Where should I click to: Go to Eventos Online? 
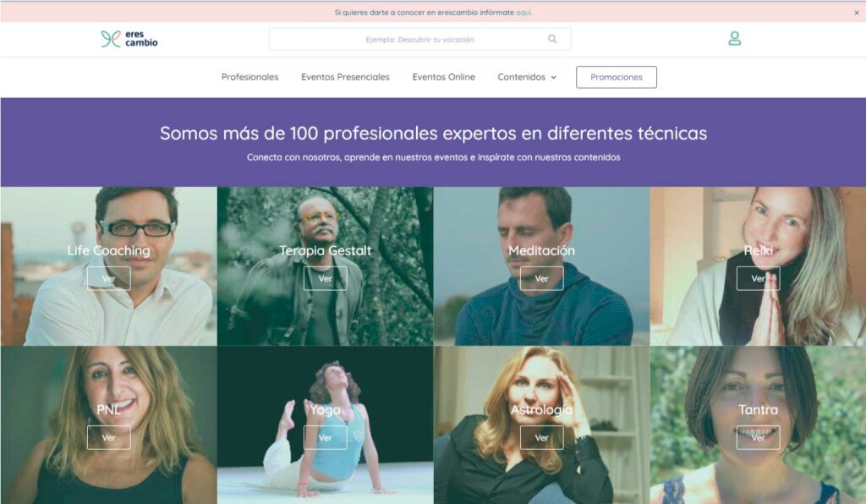coord(443,77)
